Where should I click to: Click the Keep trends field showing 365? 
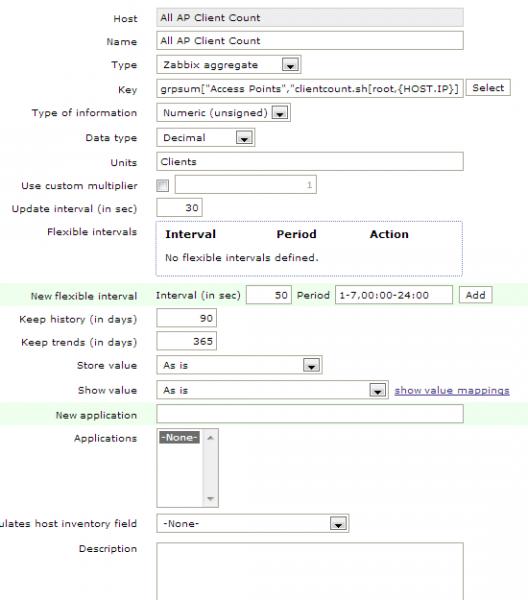(x=186, y=341)
